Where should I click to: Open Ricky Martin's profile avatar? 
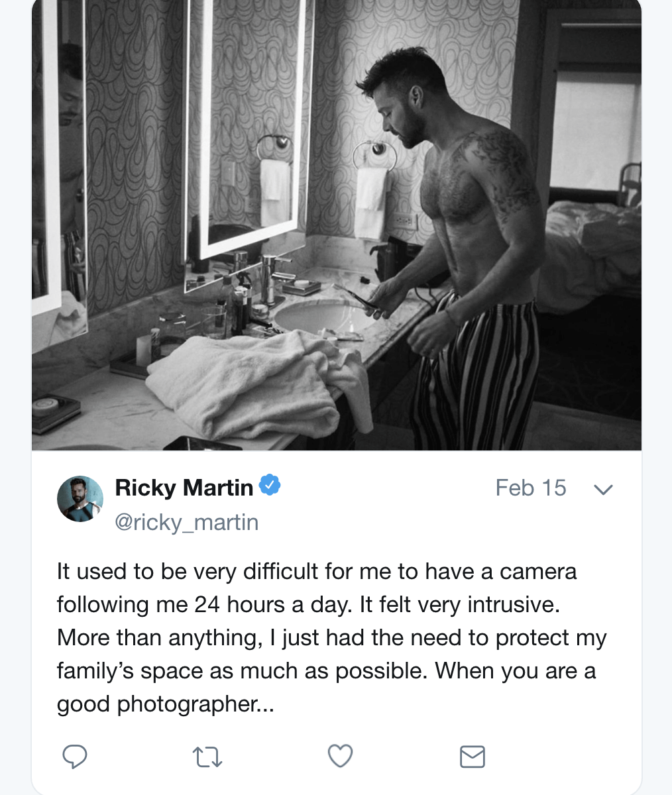coord(80,499)
